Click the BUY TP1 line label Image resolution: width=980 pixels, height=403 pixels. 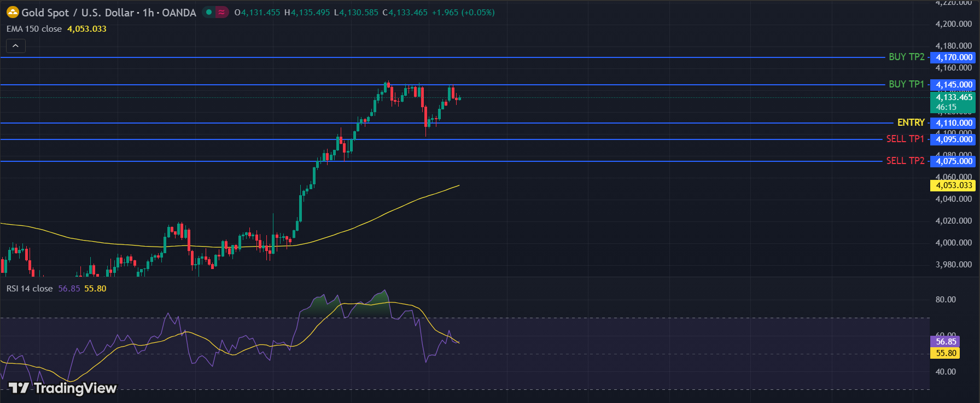tap(906, 84)
